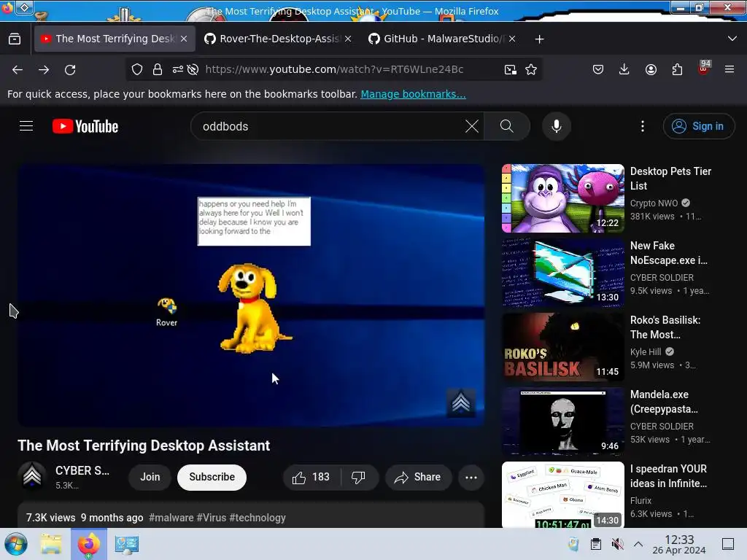Open the #malware hashtag
Viewport: 747px width, 560px height.
171,518
